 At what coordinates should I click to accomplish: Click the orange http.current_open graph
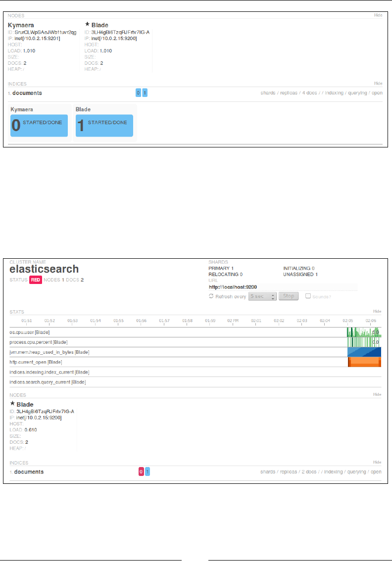pyautogui.click(x=365, y=362)
